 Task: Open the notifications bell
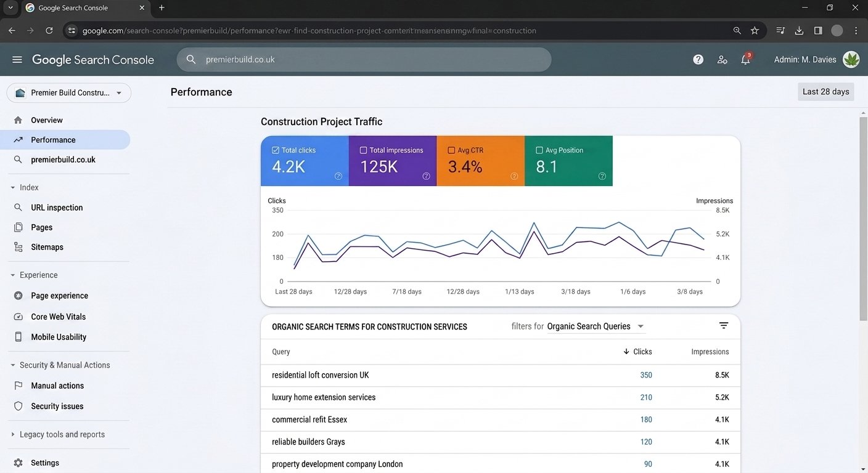(x=745, y=60)
